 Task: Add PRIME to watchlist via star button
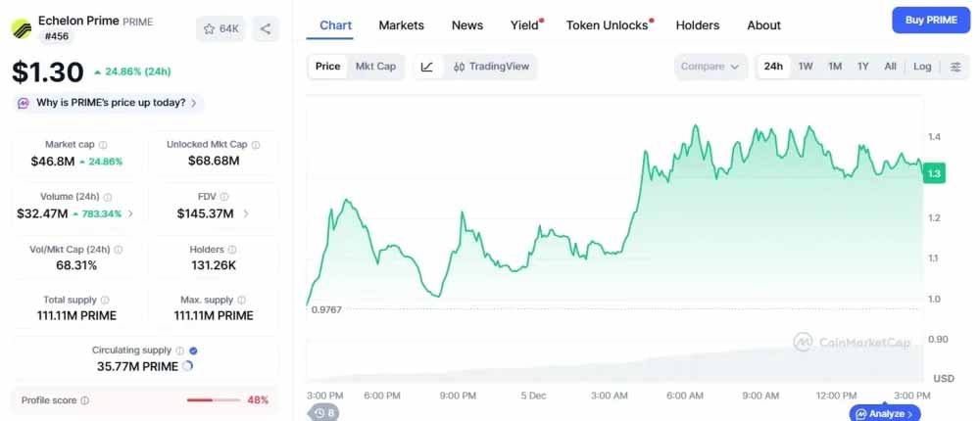pyautogui.click(x=220, y=29)
